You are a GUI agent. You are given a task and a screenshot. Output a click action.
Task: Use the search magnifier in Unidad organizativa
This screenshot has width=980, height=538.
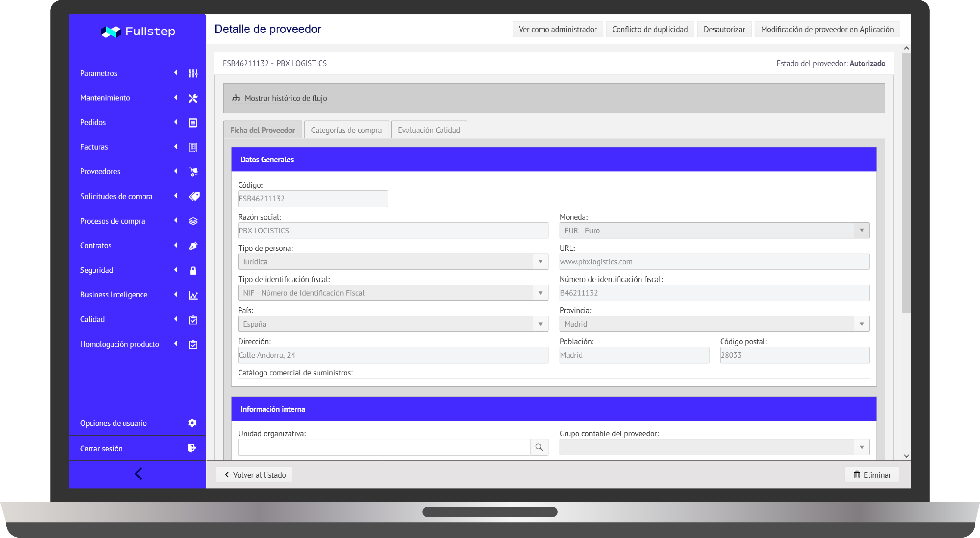pos(539,447)
